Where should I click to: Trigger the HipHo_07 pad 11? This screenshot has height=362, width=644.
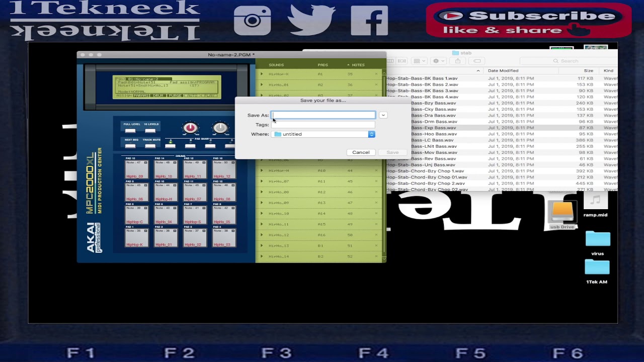coord(195,192)
